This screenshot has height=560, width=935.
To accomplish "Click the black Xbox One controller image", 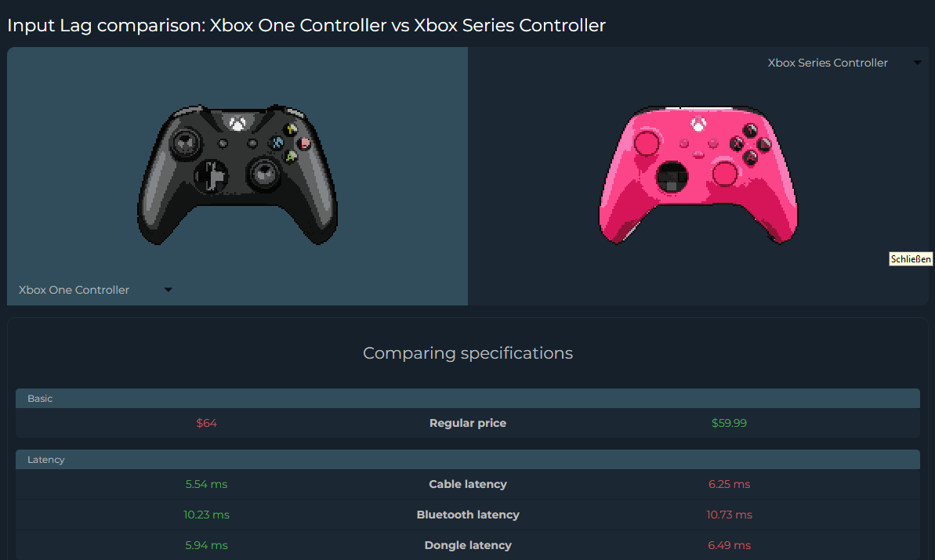I will (x=237, y=175).
